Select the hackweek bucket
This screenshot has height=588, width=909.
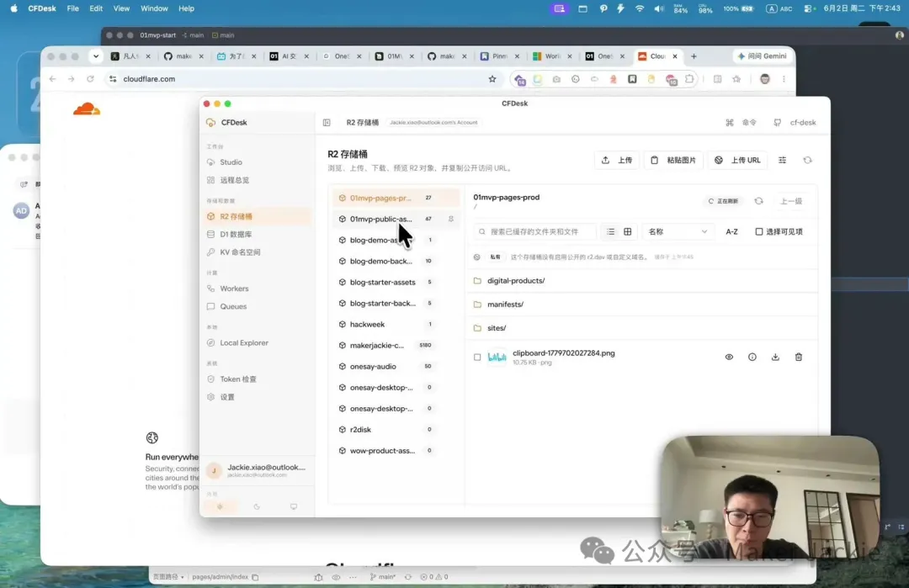click(x=396, y=325)
